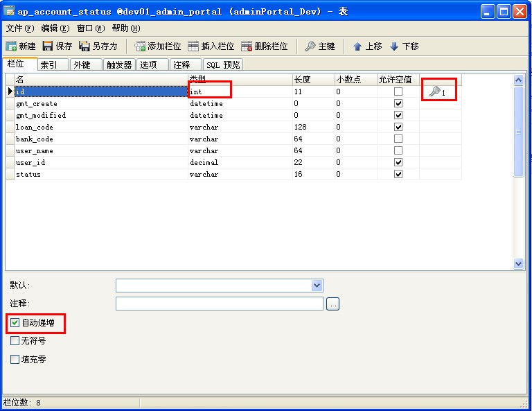
Task: Click the 保存 (Save) floppy disk icon
Action: point(48,46)
